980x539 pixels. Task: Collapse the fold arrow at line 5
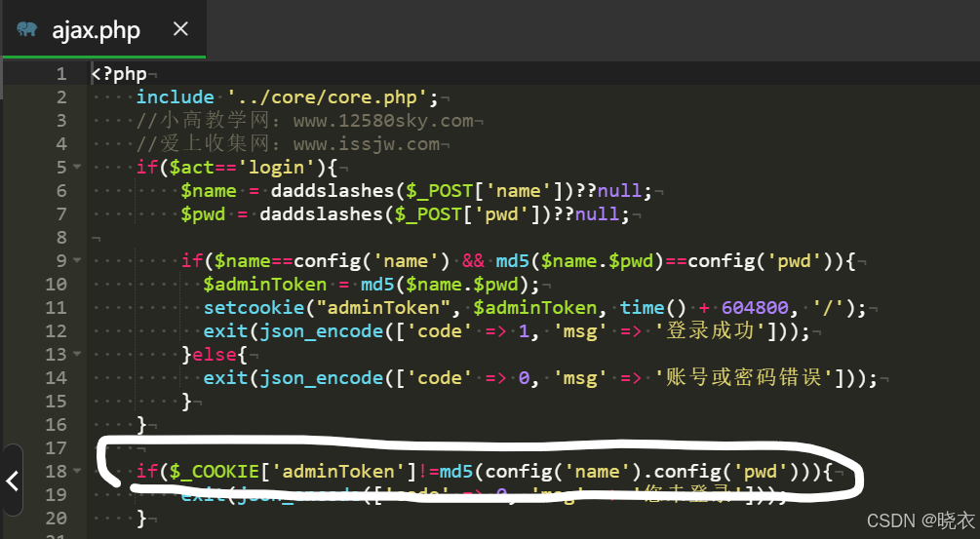click(77, 168)
